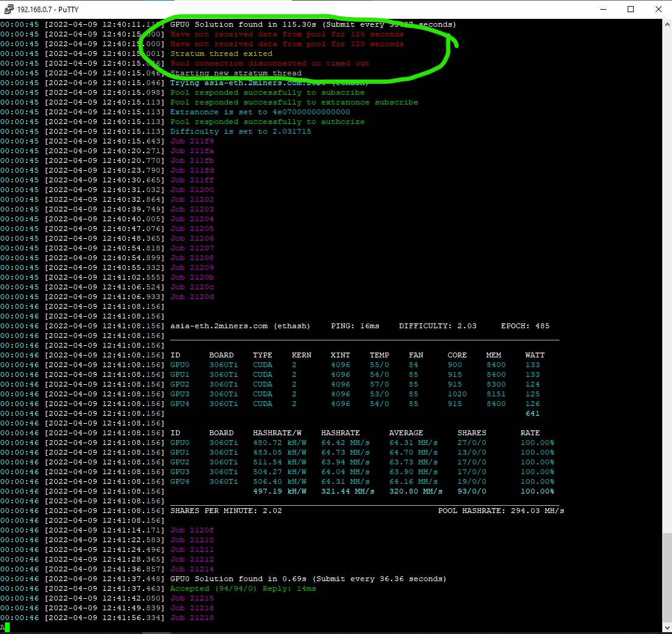672x634 pixels.
Task: Open the PuTTY system menu icon
Action: tap(9, 9)
